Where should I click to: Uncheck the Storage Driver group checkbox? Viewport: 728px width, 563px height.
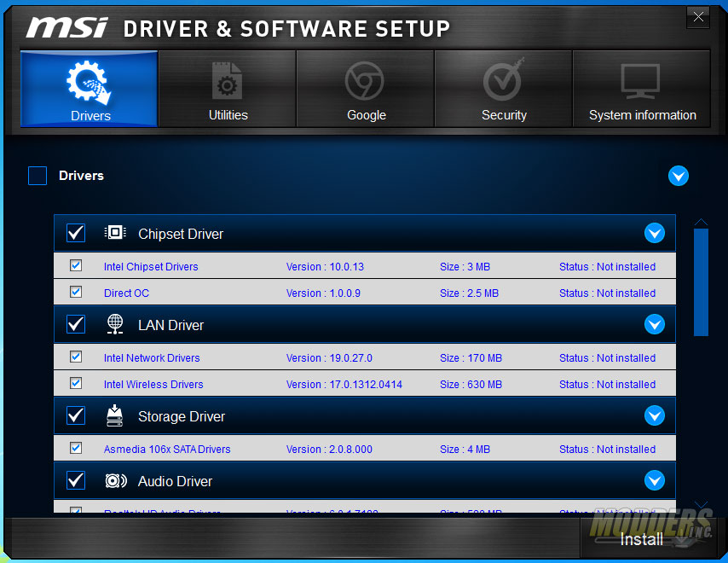pyautogui.click(x=76, y=415)
